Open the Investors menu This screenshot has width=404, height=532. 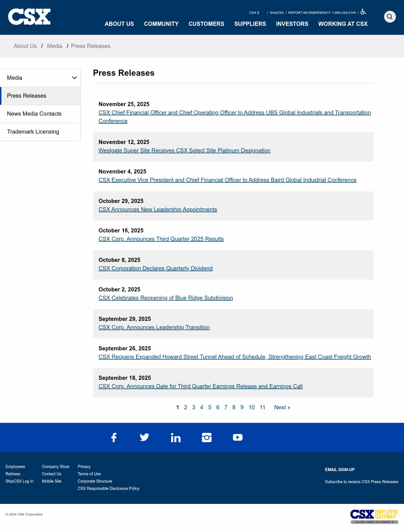click(292, 24)
